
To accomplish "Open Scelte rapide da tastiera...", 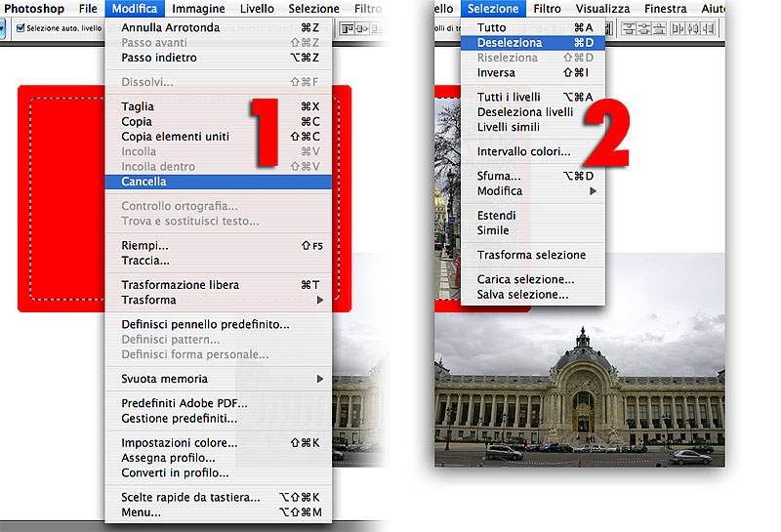I will coord(218,497).
